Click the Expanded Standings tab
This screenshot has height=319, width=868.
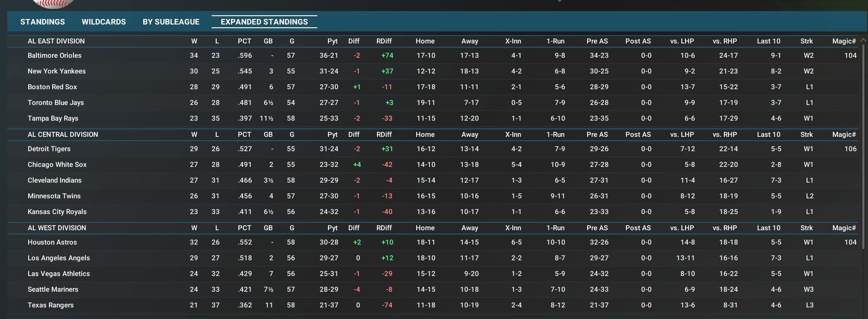coord(264,22)
